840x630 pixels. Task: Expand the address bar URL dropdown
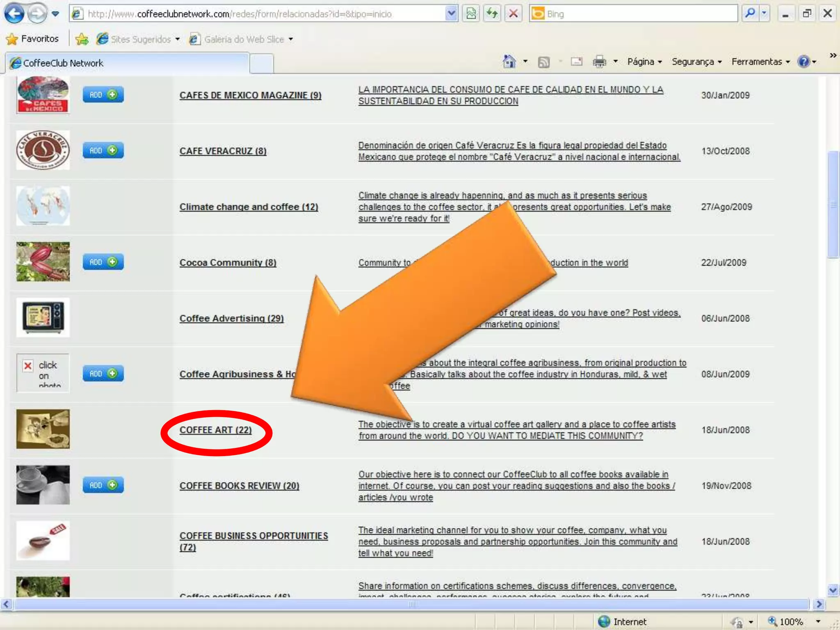(451, 14)
